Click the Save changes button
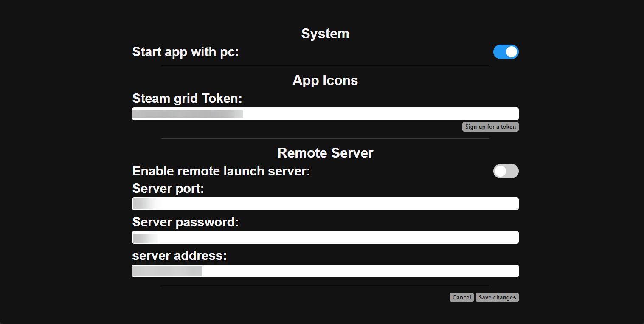The width and height of the screenshot is (644, 324). click(x=497, y=297)
